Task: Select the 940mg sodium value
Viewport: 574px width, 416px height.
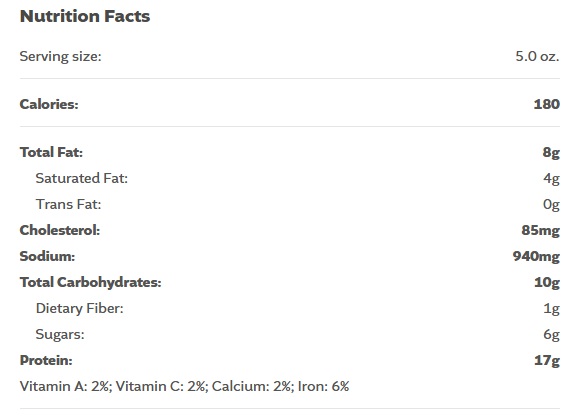Action: point(536,257)
